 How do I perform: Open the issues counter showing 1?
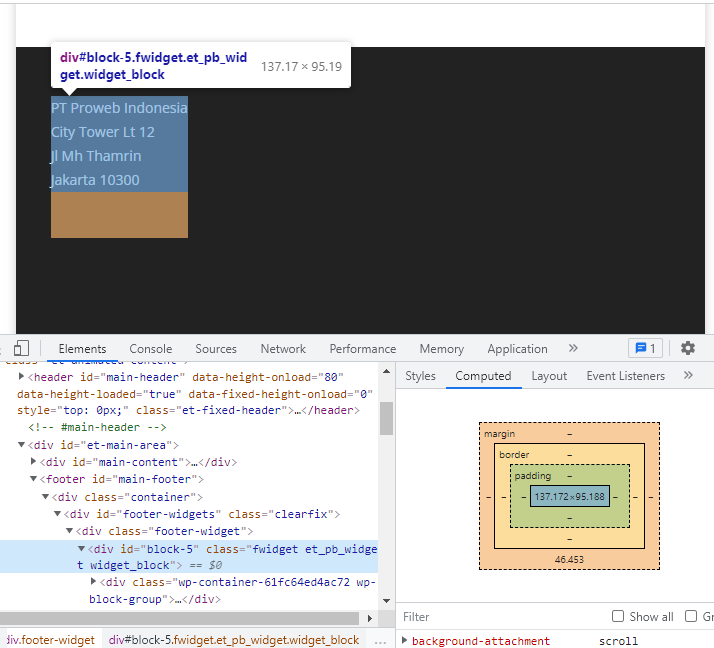pos(645,349)
